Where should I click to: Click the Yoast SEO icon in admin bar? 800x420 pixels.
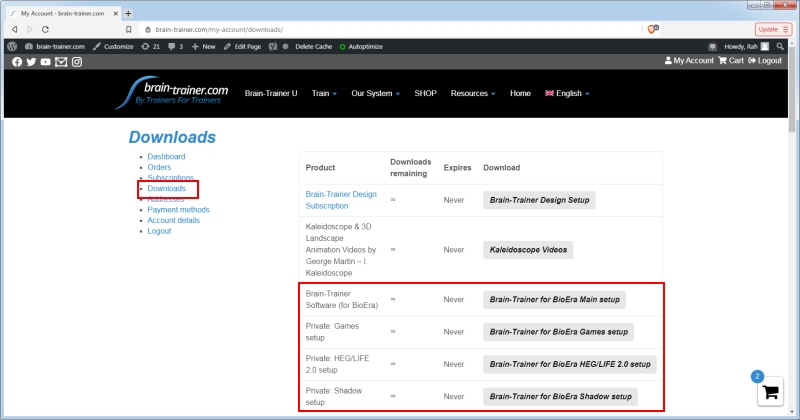pyautogui.click(x=273, y=46)
